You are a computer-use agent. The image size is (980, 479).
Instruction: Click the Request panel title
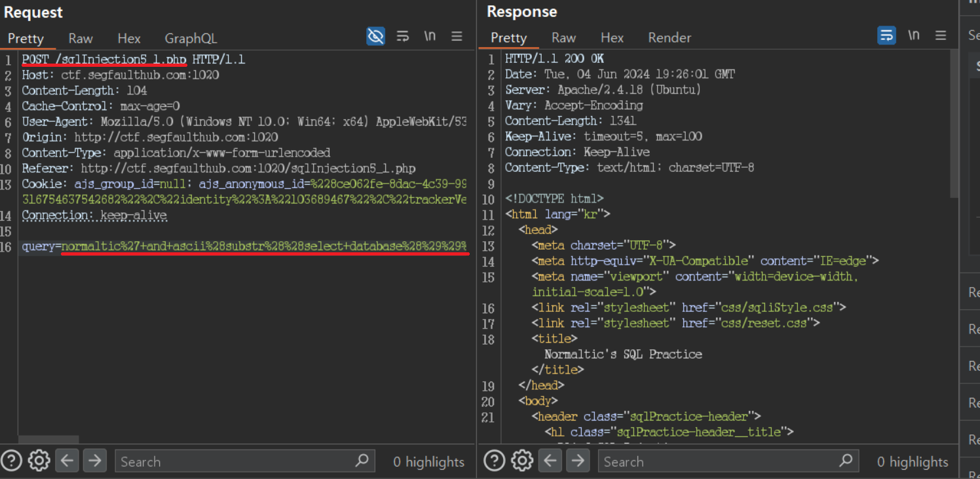33,12
